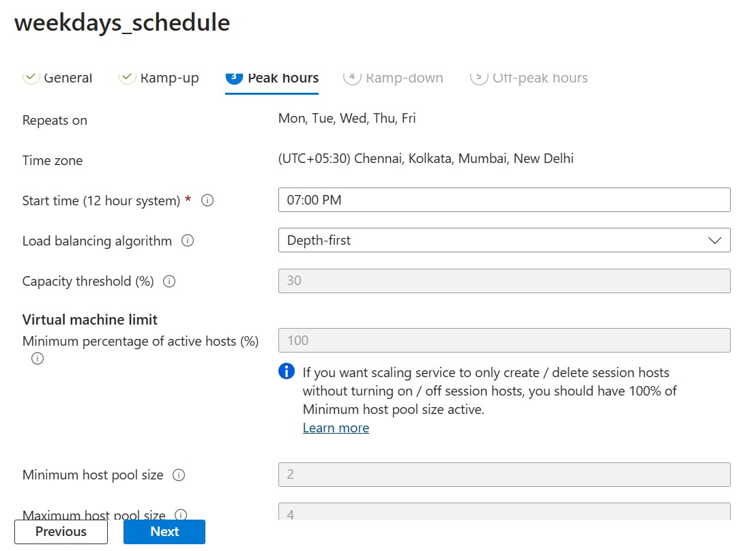This screenshot has width=756, height=551.
Task: Click the Start time input field
Action: 504,200
